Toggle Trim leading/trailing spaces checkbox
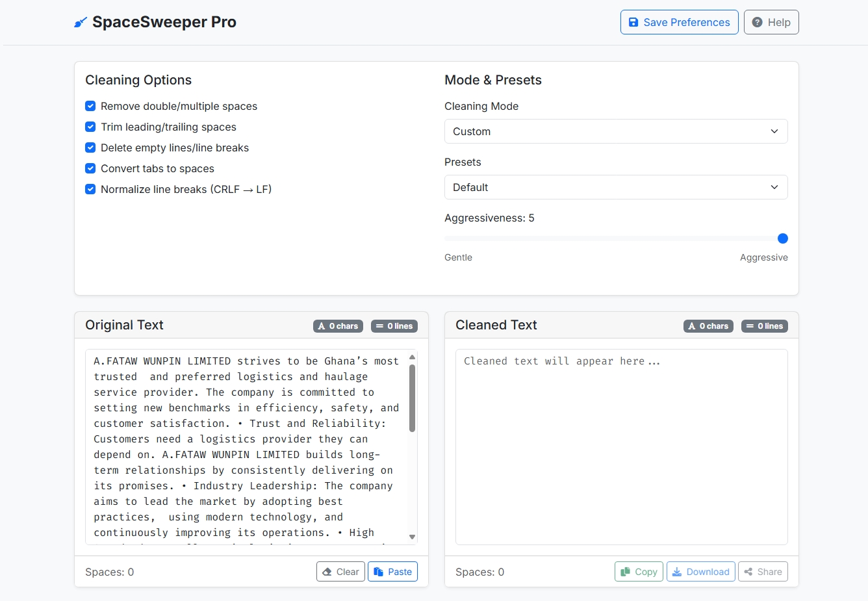868x601 pixels. pos(90,127)
